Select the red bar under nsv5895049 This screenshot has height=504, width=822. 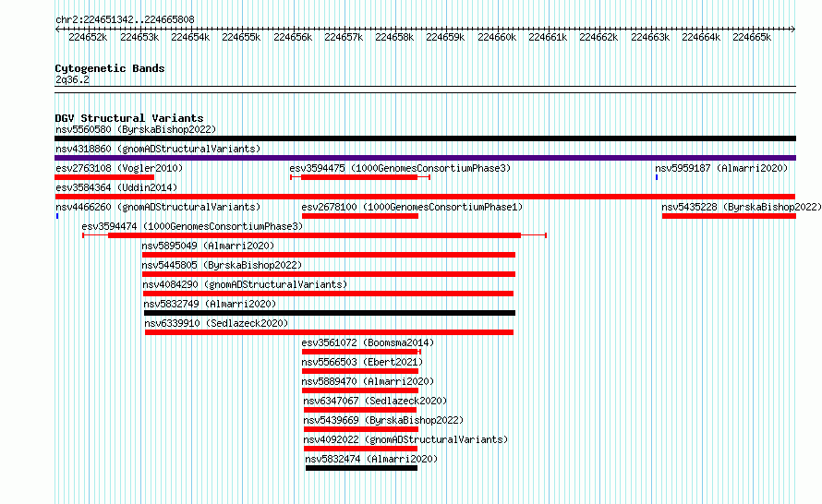(329, 255)
